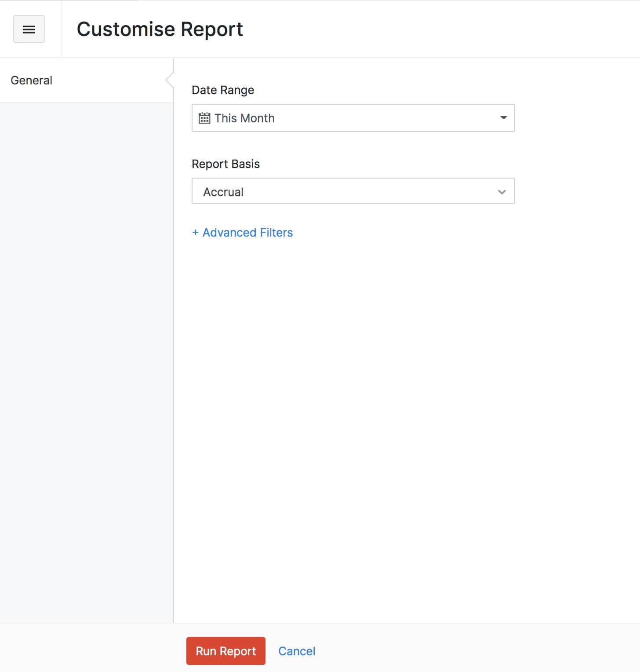Open the navigation menu icon top left
The image size is (640, 672).
(x=29, y=29)
